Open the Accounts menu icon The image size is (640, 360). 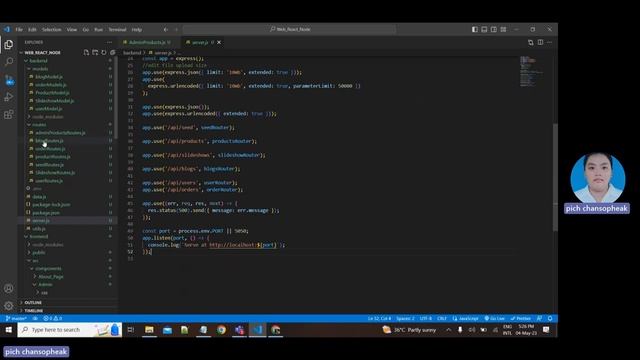[x=9, y=288]
